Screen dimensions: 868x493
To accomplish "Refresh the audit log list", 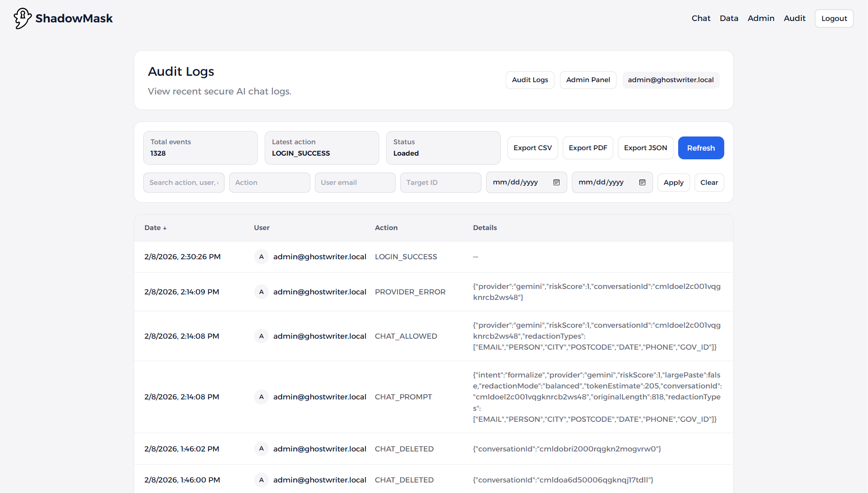I will coord(701,148).
